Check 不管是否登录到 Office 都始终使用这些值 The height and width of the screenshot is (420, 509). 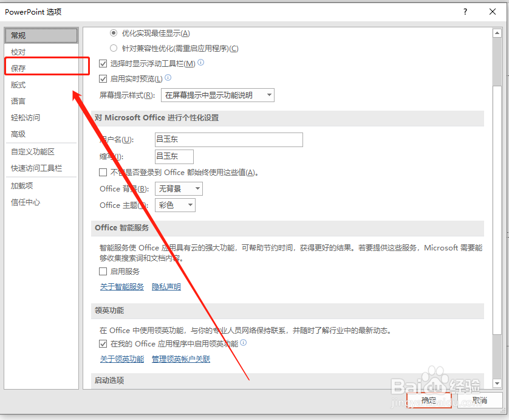(103, 172)
